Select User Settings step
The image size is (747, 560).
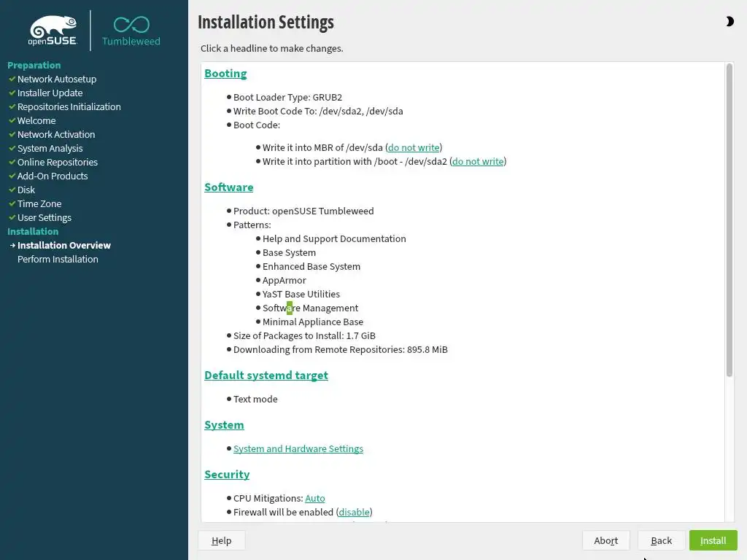(44, 217)
